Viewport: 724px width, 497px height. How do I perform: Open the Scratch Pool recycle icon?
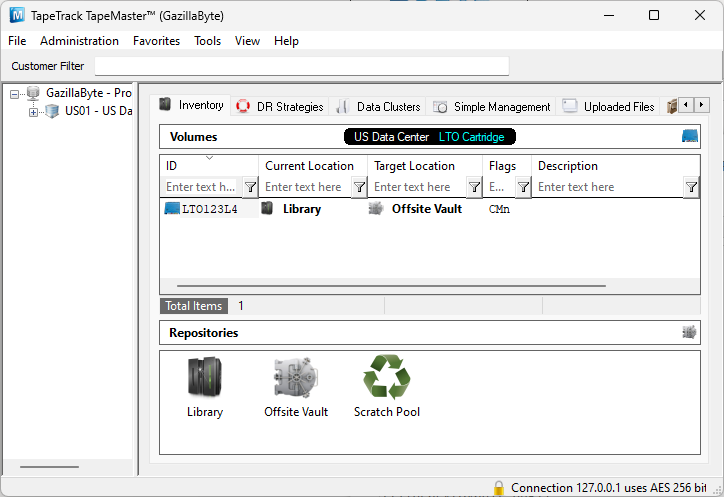386,377
